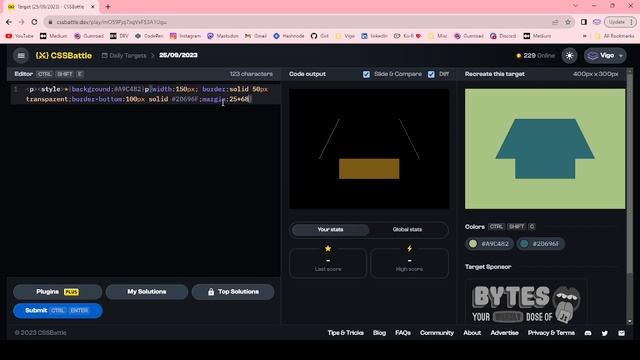Show more bookmarks overflow chevron
This screenshot has height=360, width=640.
click(585, 36)
